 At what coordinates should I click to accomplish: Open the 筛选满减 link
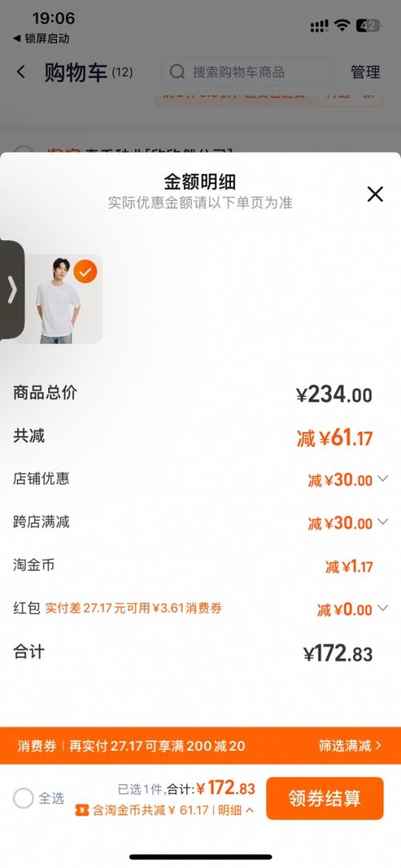(x=350, y=746)
